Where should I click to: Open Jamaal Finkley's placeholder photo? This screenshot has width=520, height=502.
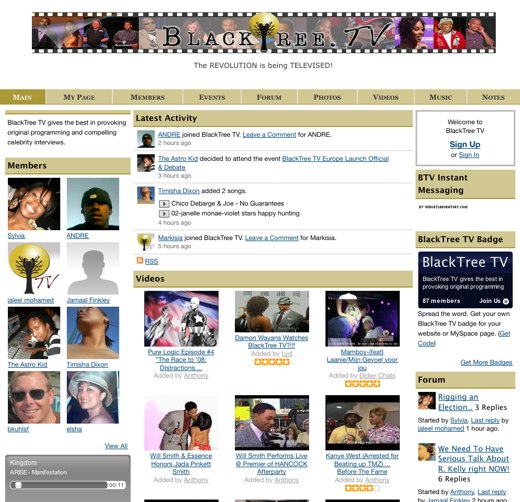coord(93,268)
